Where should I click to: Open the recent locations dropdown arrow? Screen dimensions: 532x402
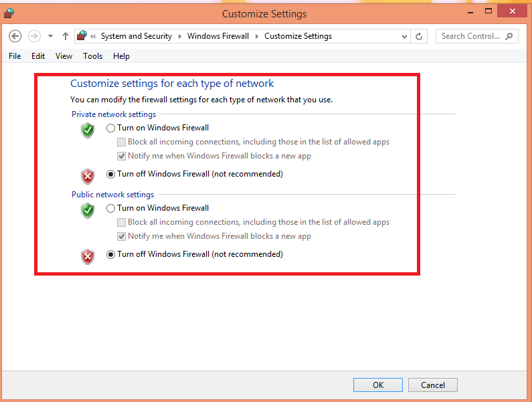(x=51, y=36)
